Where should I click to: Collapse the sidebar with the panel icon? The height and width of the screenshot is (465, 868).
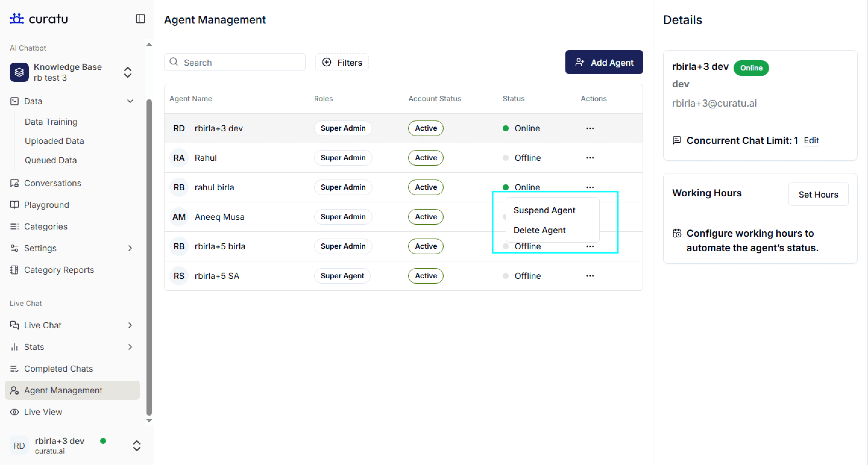[x=140, y=18]
